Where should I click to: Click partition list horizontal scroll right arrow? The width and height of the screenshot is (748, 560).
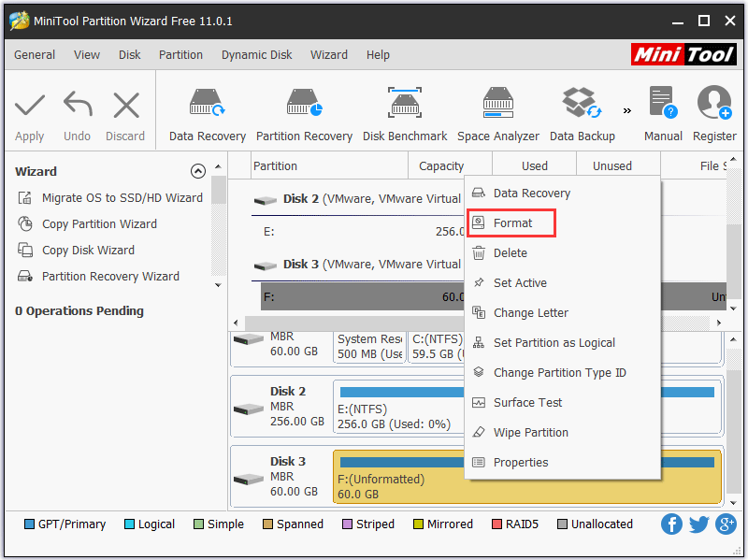pyautogui.click(x=718, y=323)
